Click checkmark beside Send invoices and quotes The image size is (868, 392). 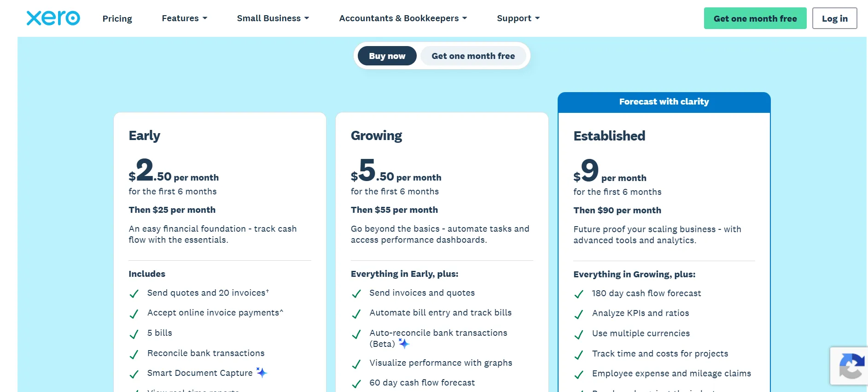tap(356, 293)
